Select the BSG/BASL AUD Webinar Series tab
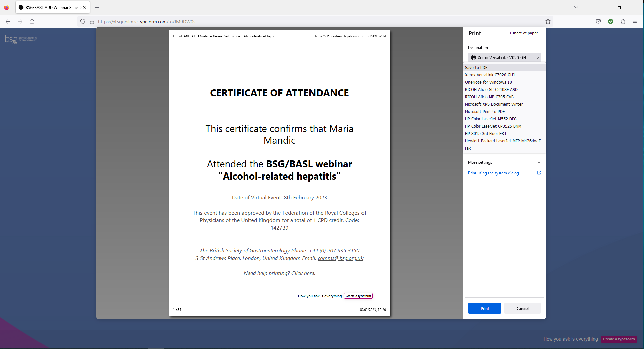Screen dimensions: 644x349 click(x=53, y=7)
